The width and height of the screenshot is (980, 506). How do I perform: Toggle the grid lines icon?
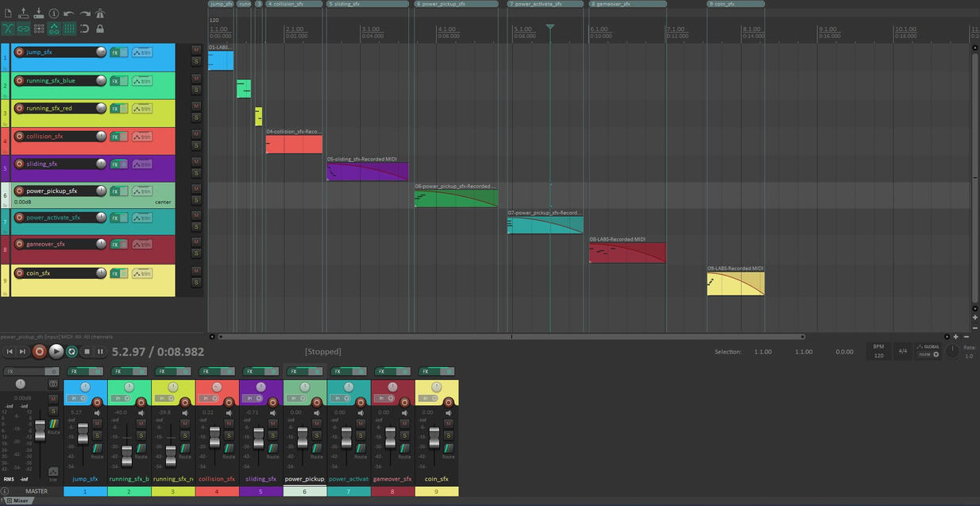[69, 29]
